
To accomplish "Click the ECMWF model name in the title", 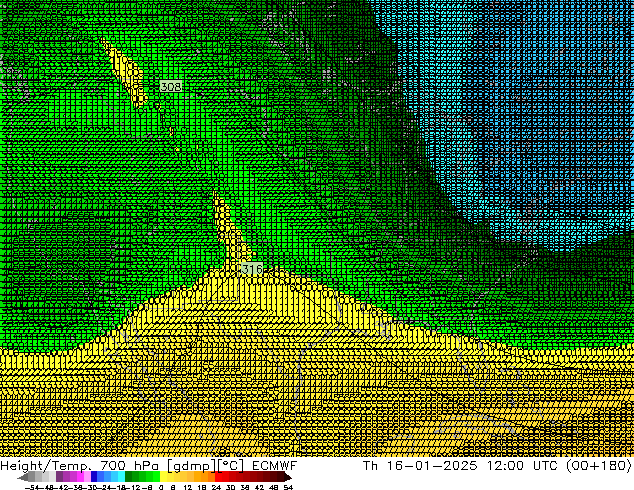I will (x=274, y=465).
